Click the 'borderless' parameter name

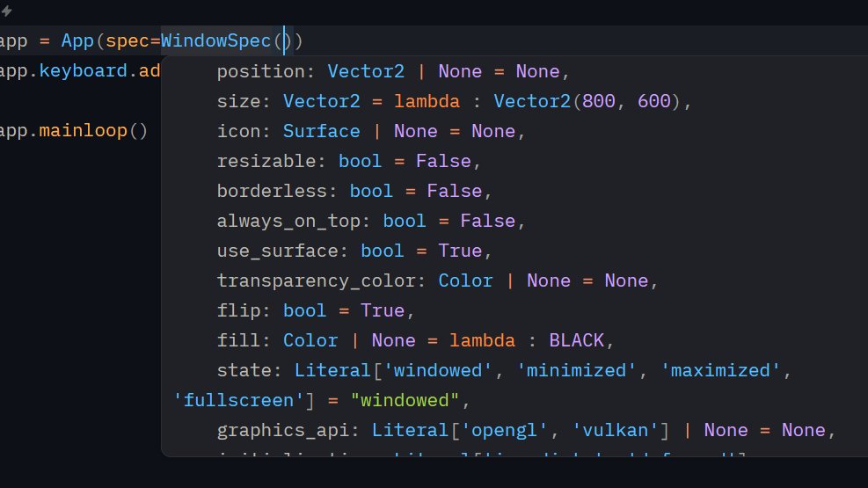pos(272,191)
